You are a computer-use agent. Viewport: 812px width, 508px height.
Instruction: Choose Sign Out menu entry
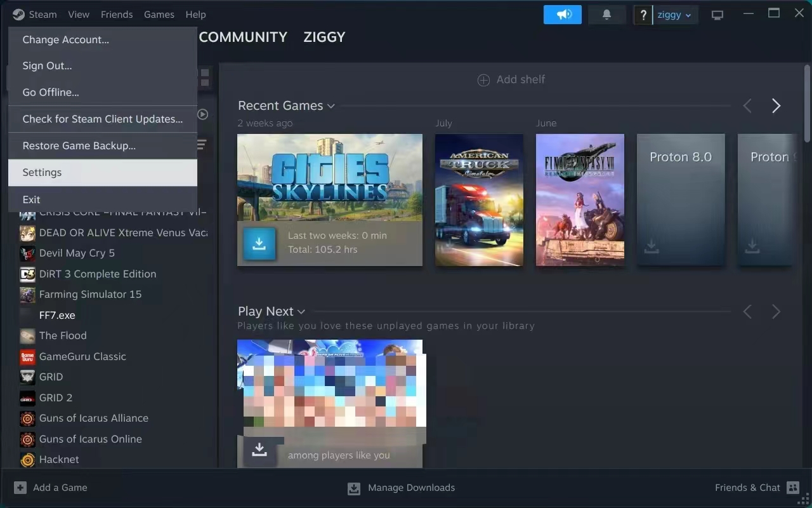tap(103, 66)
